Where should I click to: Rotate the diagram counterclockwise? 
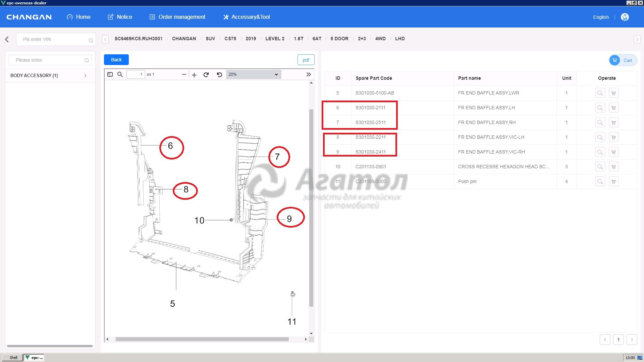219,74
